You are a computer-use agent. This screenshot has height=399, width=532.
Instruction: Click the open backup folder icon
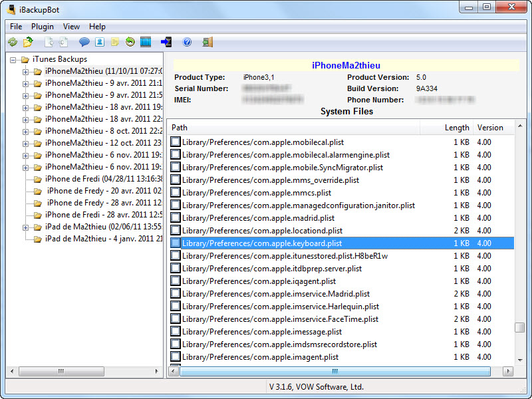[28, 42]
